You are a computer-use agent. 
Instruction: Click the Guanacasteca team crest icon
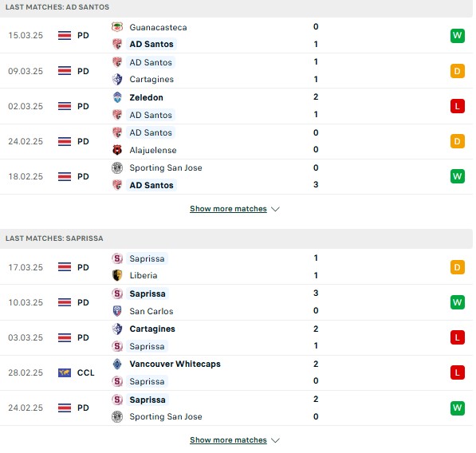point(117,27)
